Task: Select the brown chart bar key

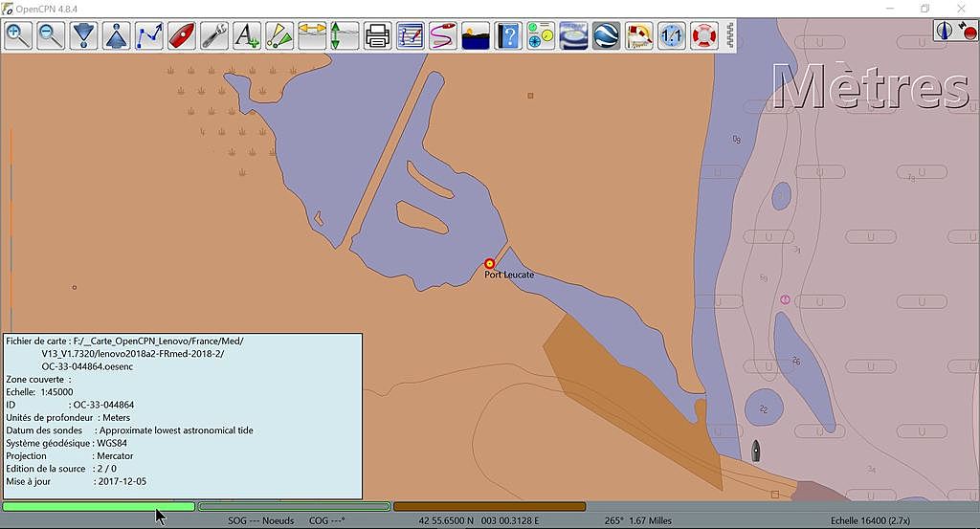Action: 489,506
